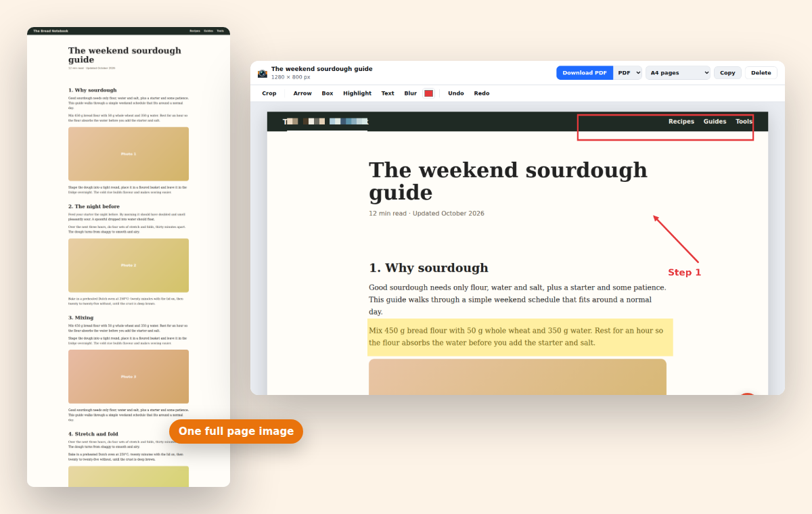Click Photo 2 in the full-page preview
The height and width of the screenshot is (514, 812).
coord(129,265)
